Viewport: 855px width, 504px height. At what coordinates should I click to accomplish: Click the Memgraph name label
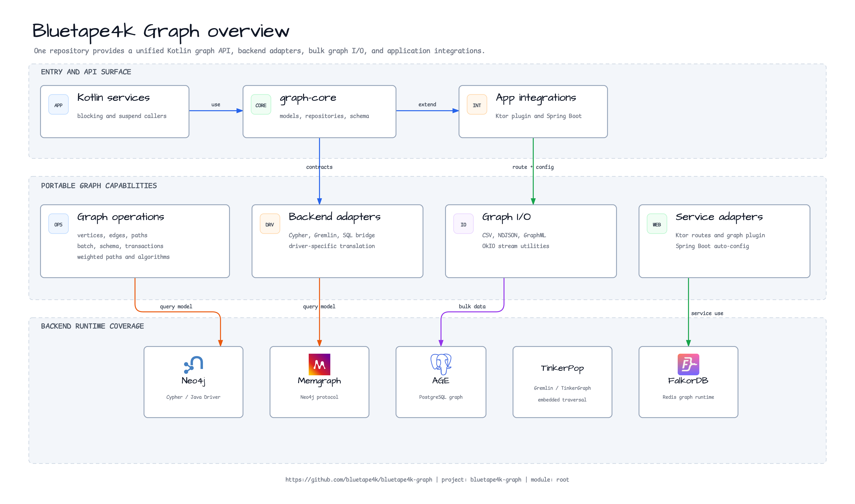pyautogui.click(x=319, y=381)
